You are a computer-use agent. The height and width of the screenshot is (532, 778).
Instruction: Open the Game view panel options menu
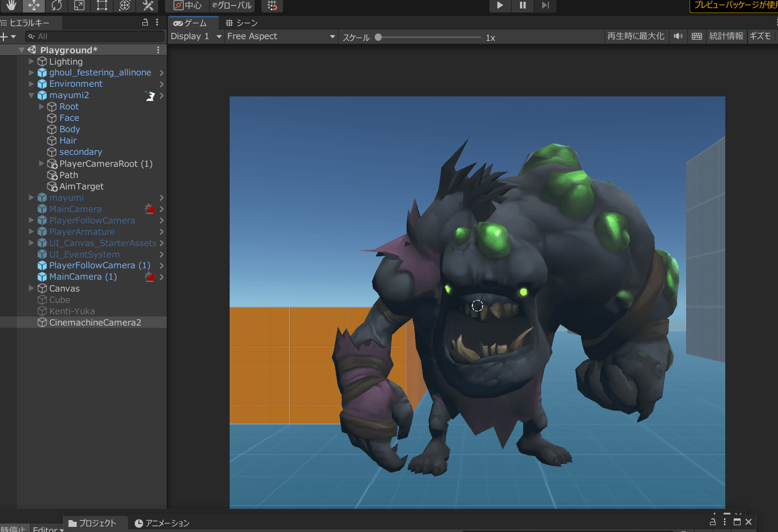pos(776,22)
